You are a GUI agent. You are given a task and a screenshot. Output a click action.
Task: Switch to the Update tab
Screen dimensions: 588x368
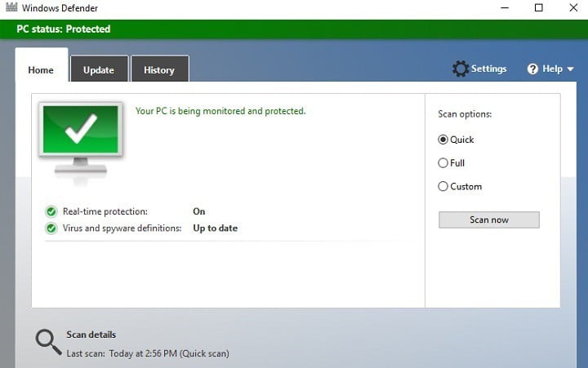pyautogui.click(x=99, y=70)
